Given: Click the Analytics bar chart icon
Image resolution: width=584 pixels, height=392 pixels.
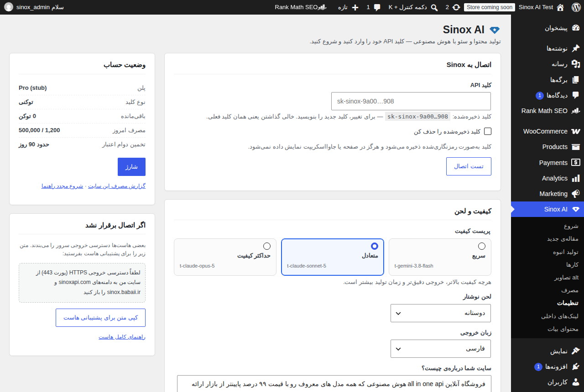Looking at the screenshot, I should (x=575, y=178).
